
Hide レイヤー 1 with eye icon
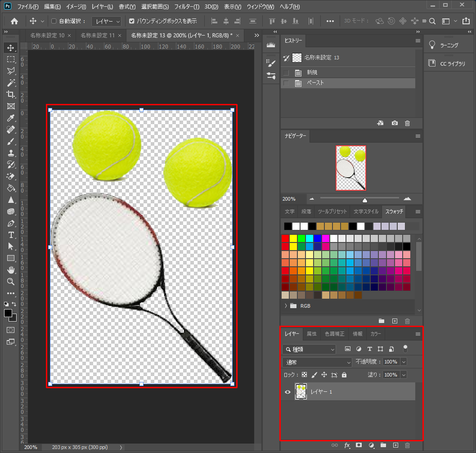coord(287,392)
